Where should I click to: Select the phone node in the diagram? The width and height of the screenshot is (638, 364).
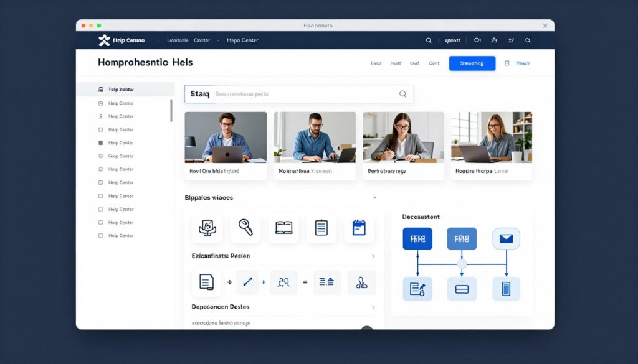pos(506,289)
